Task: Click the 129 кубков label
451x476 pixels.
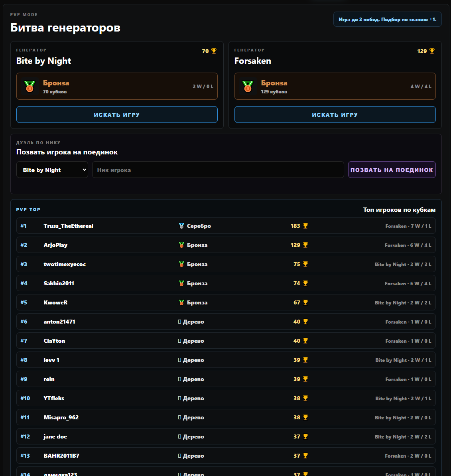Action: [274, 92]
